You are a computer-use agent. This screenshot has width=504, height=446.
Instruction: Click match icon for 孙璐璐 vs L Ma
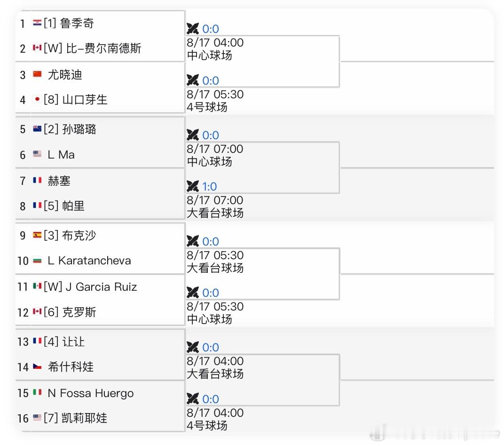193,135
